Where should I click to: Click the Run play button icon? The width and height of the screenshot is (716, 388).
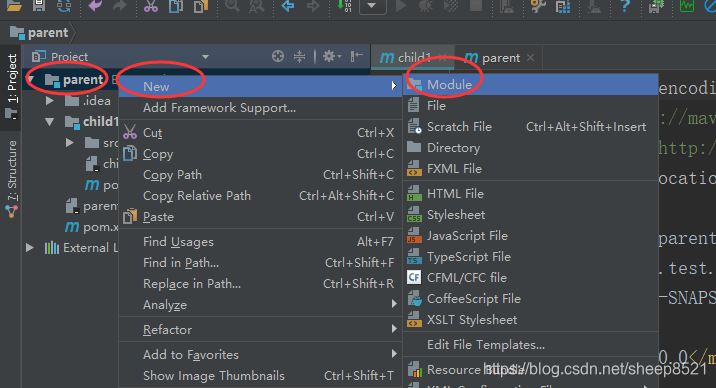pyautogui.click(x=401, y=5)
